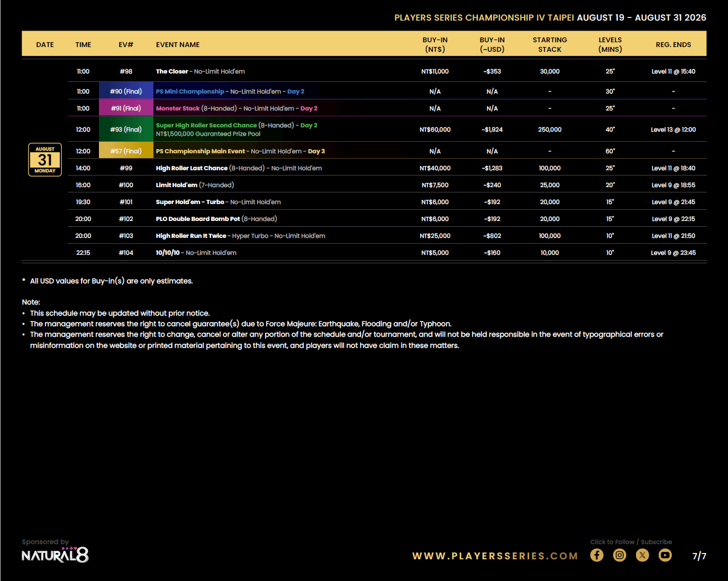
Task: Click the NT$60,000 buy-in value
Action: click(x=435, y=130)
